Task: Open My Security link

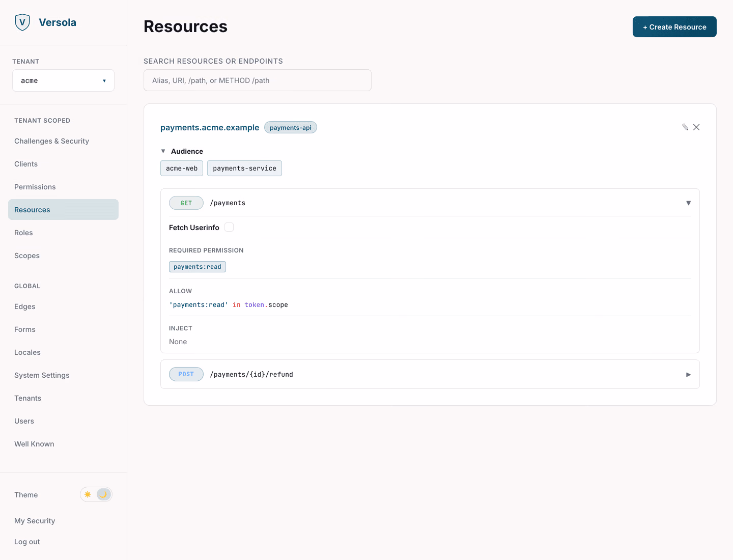Action: (35, 521)
